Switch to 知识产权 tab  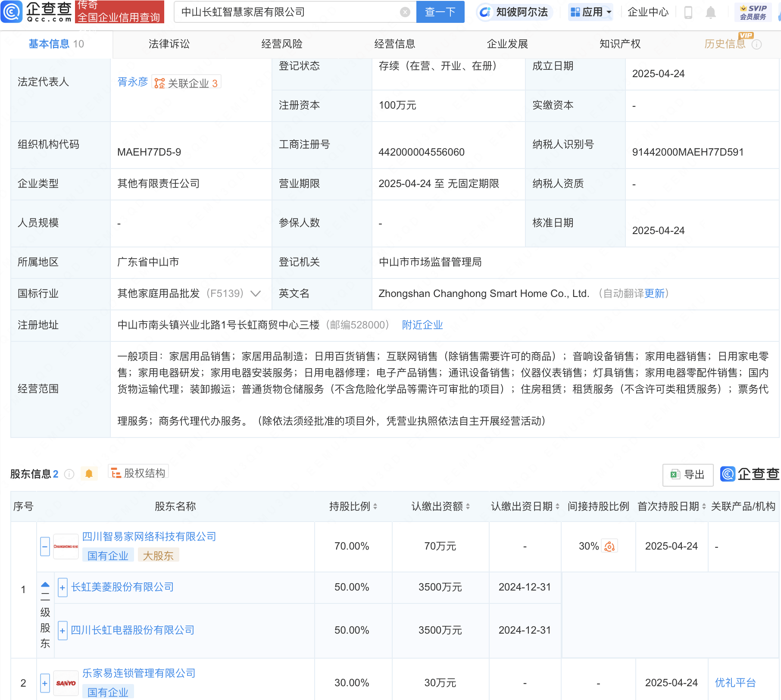[x=620, y=44]
